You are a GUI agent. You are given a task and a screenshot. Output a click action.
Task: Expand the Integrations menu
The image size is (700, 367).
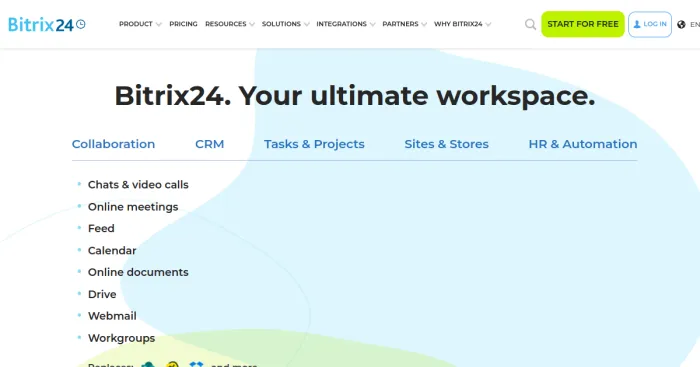pos(346,24)
